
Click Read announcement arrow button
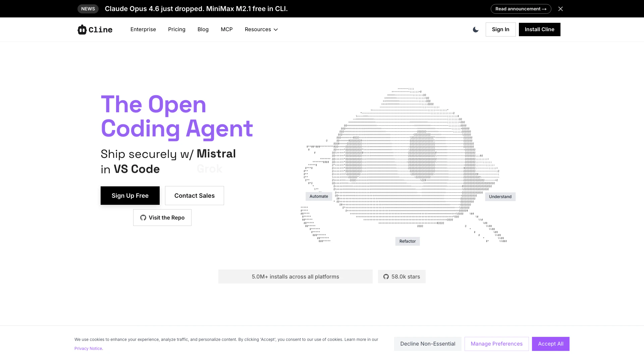coord(521,9)
